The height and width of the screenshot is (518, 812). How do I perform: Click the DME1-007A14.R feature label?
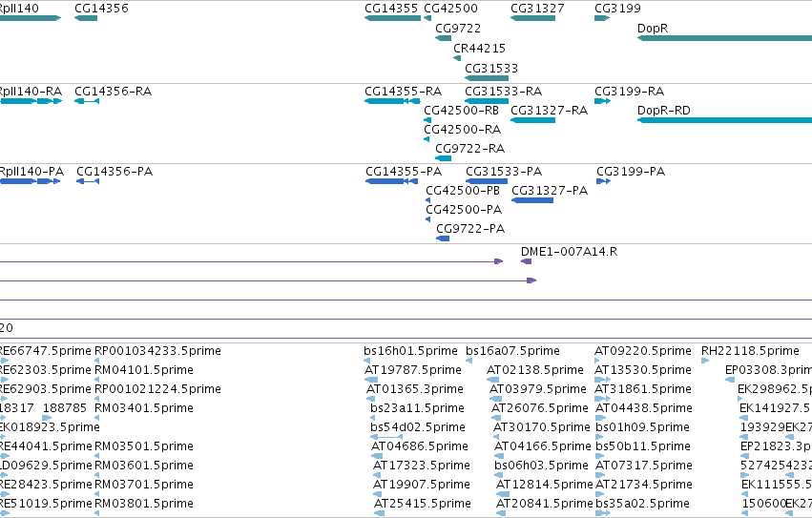point(569,252)
